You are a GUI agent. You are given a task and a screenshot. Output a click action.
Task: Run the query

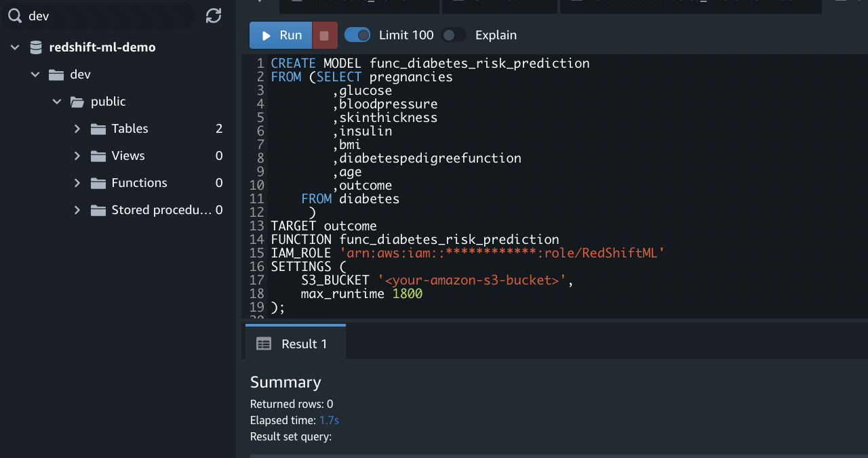tap(281, 35)
